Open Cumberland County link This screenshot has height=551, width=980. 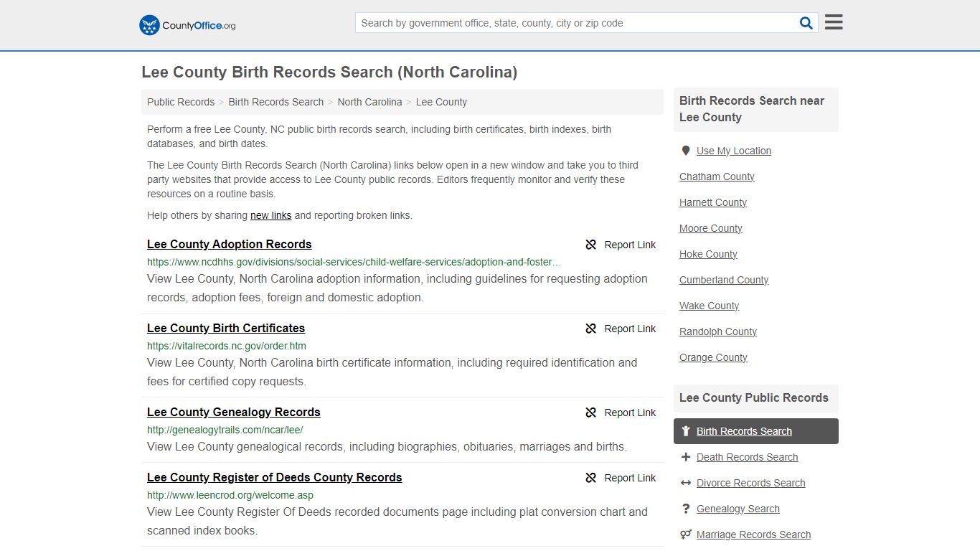pyautogui.click(x=724, y=280)
